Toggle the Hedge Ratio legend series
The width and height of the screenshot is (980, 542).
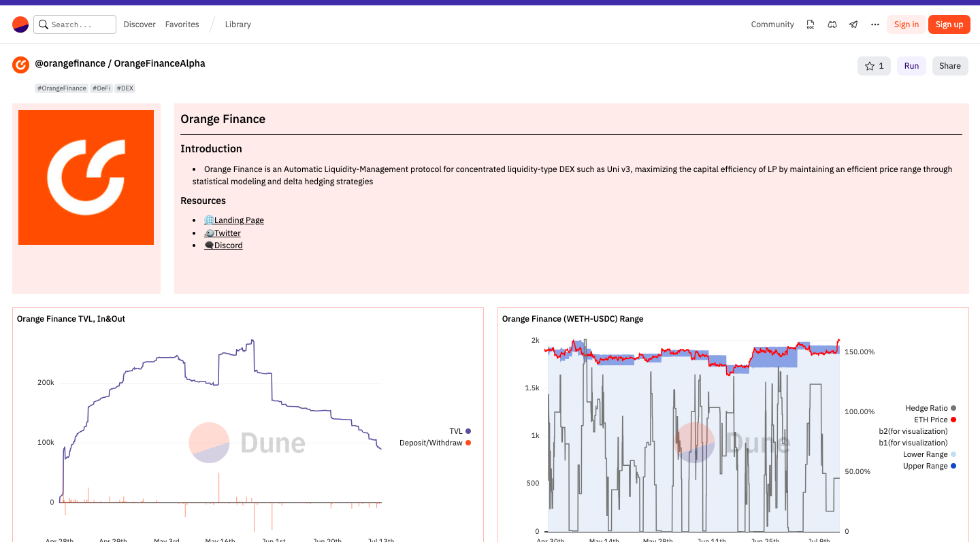pyautogui.click(x=930, y=408)
